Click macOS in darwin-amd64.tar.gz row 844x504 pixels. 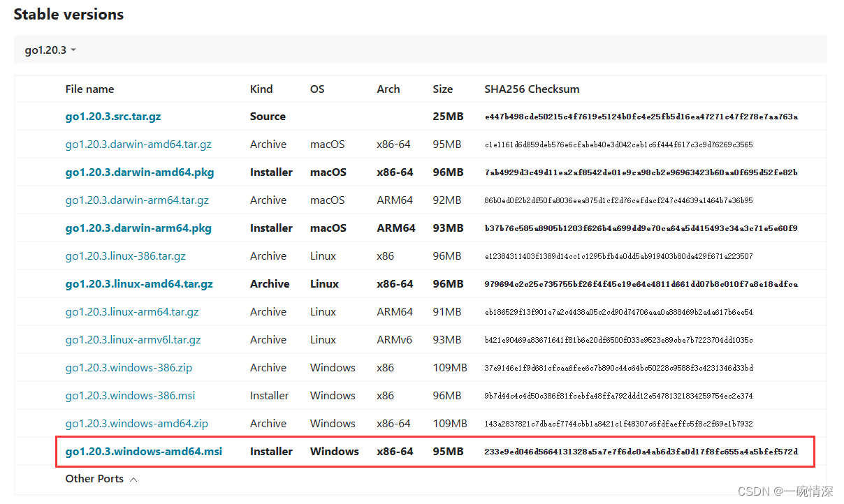point(328,144)
